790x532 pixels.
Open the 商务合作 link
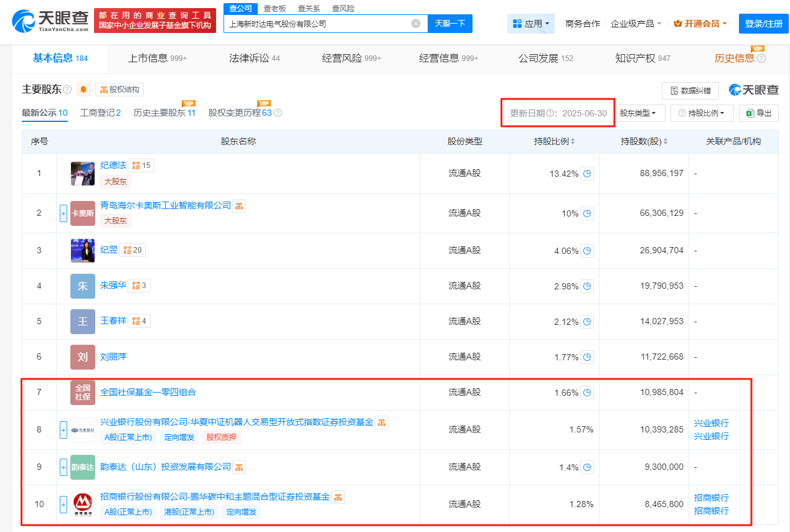pos(583,24)
